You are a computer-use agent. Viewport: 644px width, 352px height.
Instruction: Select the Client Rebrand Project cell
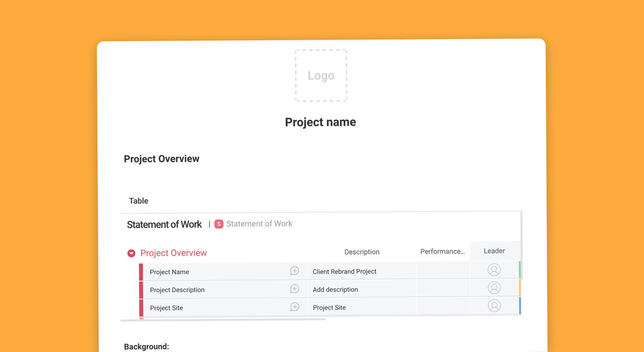click(x=345, y=272)
